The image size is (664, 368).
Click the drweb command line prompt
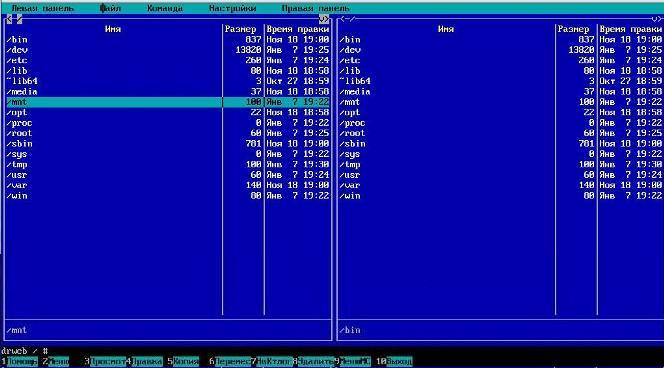coord(24,351)
